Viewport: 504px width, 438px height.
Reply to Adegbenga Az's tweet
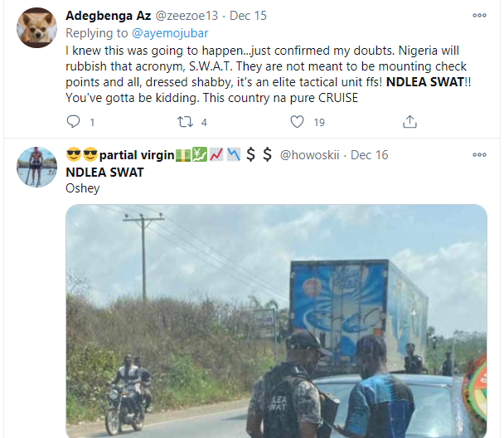point(73,122)
